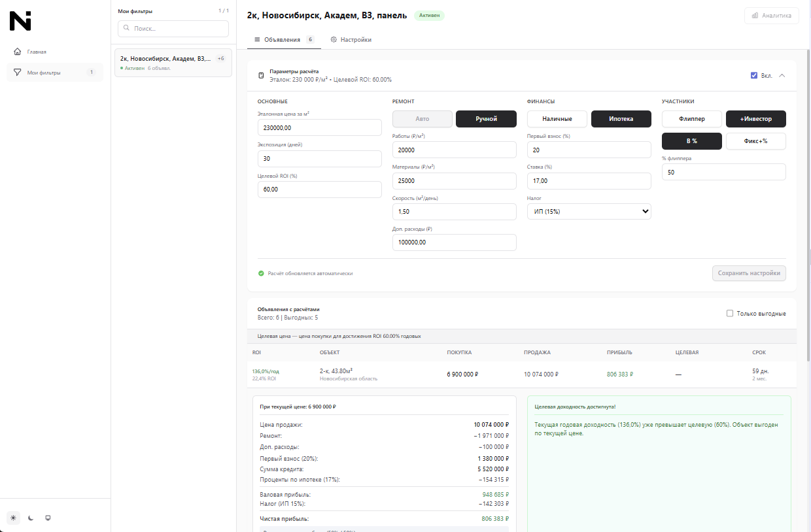
Task: Click the Целевой ROI input field
Action: (319, 189)
